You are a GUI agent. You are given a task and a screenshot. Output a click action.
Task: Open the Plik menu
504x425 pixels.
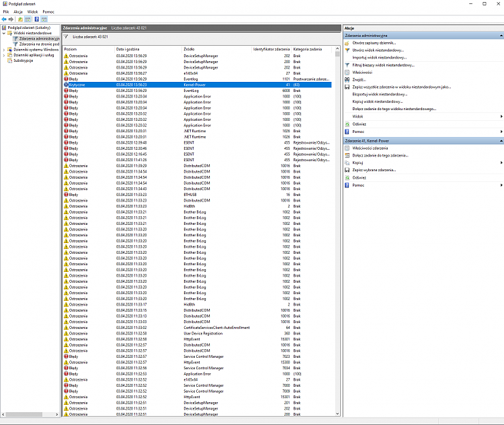[6, 12]
